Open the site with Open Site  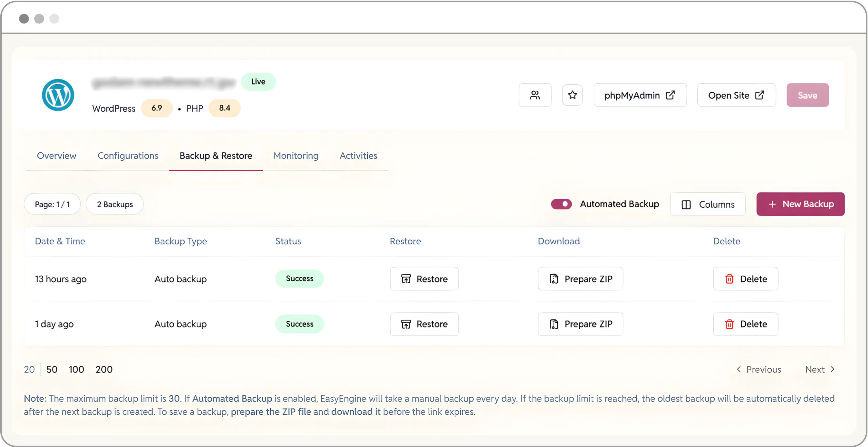(736, 95)
